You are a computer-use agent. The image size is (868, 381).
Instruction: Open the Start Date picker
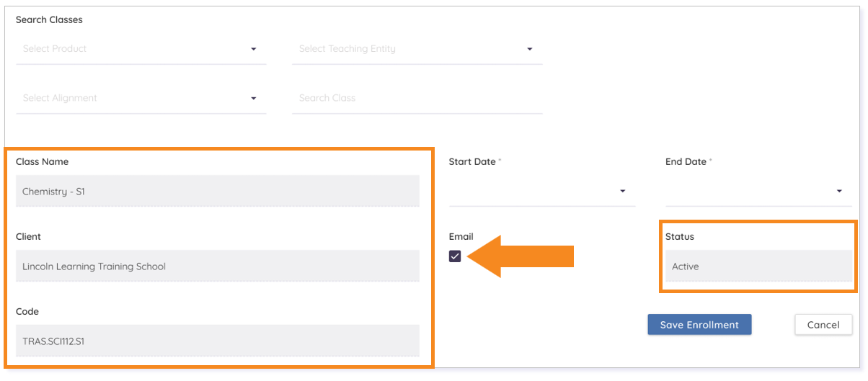tap(541, 192)
